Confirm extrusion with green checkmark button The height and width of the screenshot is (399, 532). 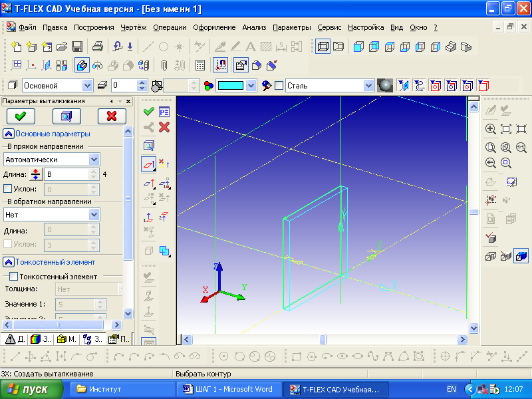[21, 116]
